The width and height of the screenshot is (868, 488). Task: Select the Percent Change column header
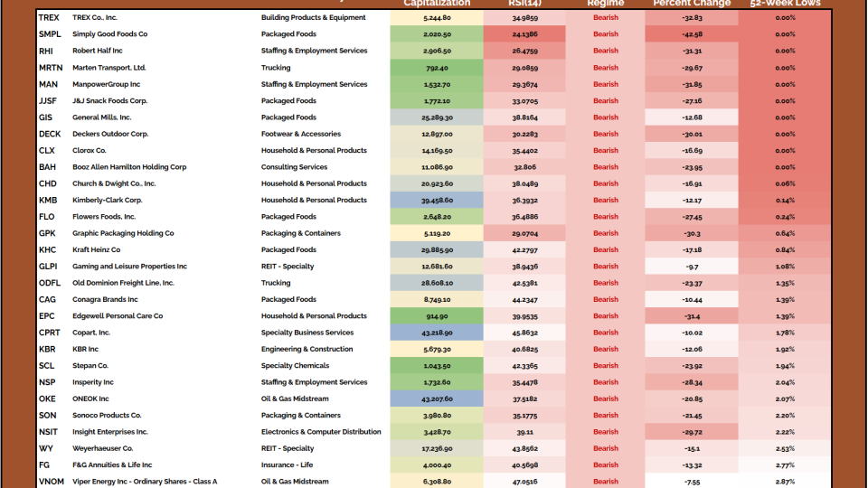[x=692, y=4]
